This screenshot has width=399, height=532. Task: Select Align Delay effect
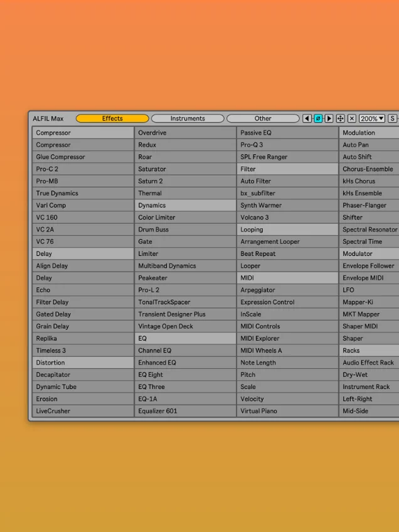(x=83, y=266)
